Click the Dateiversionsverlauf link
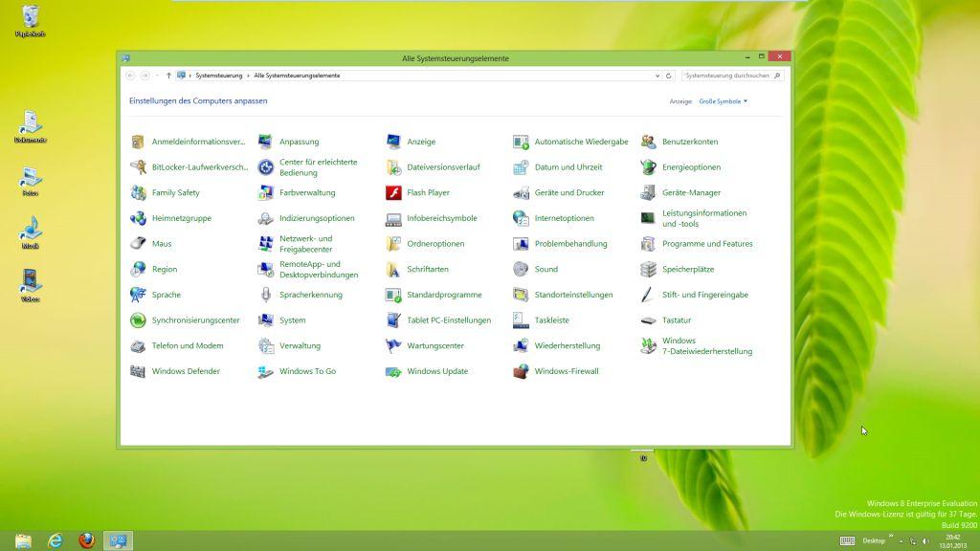This screenshot has height=551, width=980. point(443,167)
